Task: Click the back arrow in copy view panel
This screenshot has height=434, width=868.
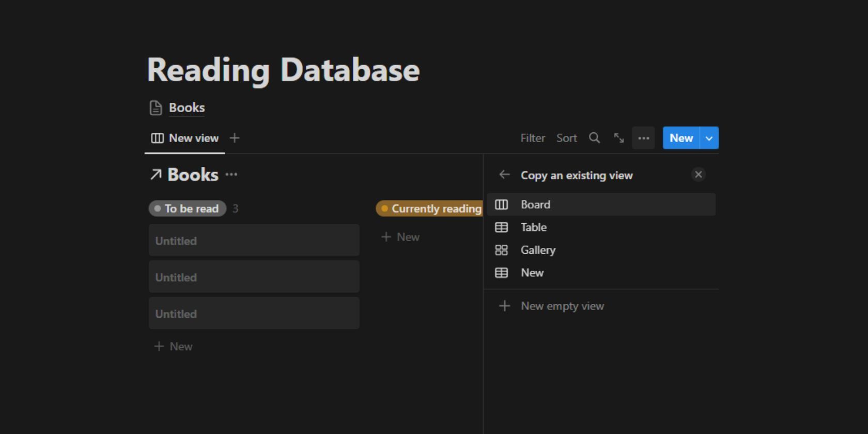Action: coord(504,175)
